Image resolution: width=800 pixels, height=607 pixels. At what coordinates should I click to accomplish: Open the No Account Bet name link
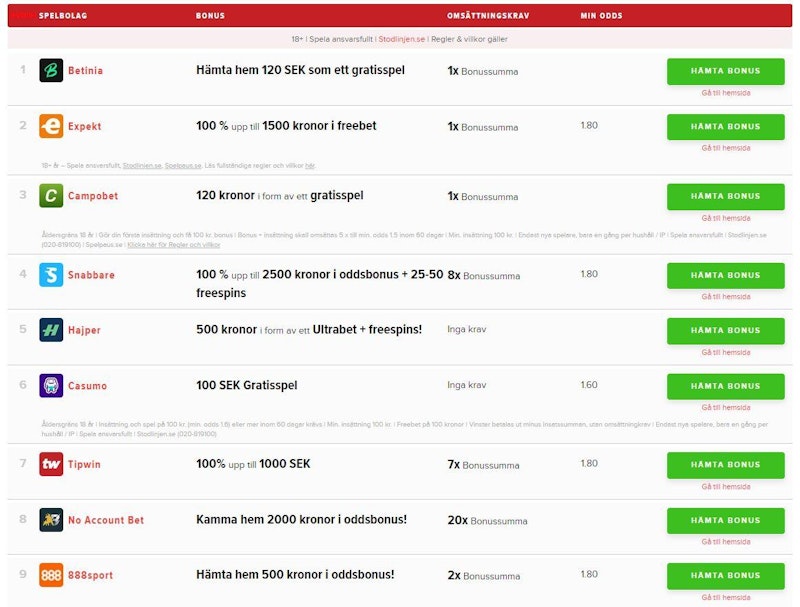106,520
